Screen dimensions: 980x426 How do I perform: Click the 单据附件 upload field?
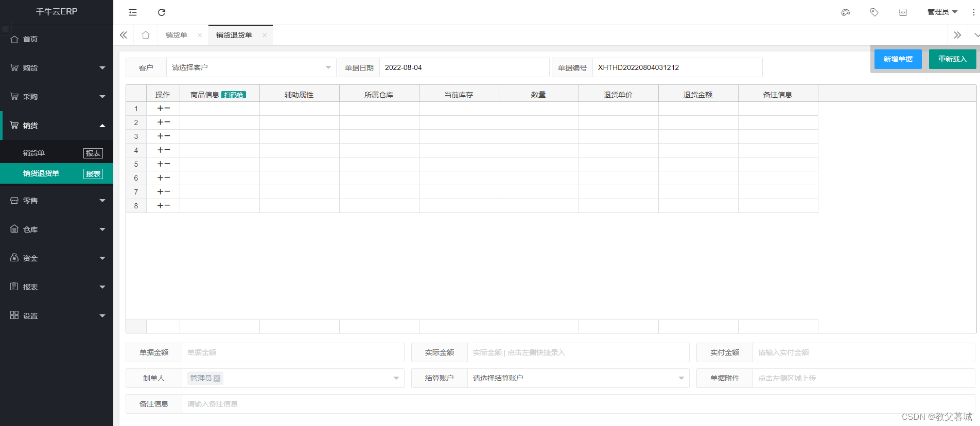point(864,378)
